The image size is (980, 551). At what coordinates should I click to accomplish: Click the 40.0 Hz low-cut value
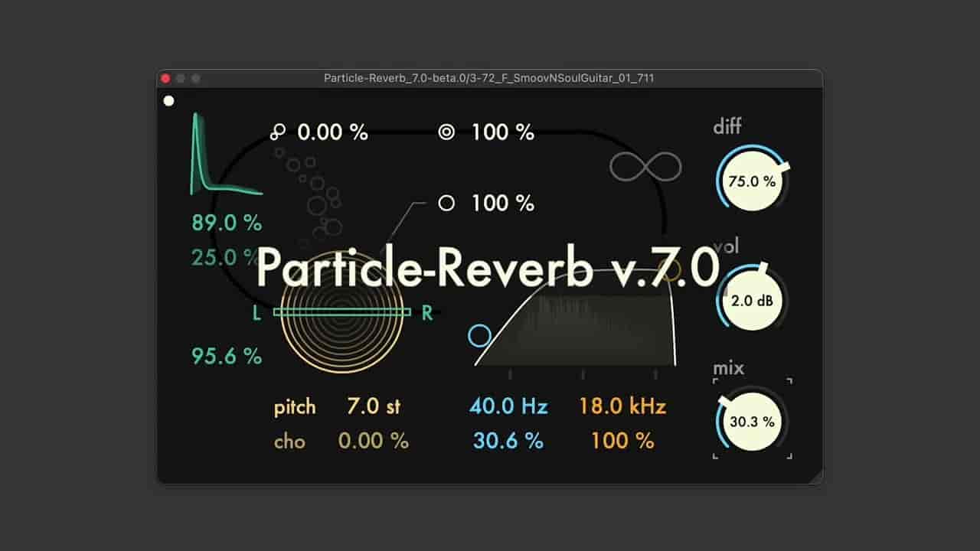(508, 406)
